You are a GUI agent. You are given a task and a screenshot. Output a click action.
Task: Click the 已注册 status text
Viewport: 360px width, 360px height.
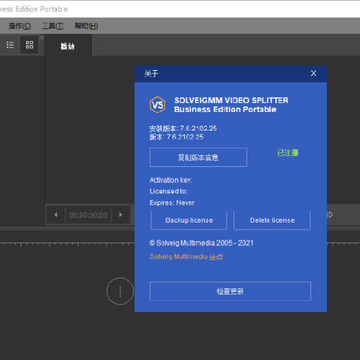click(288, 153)
